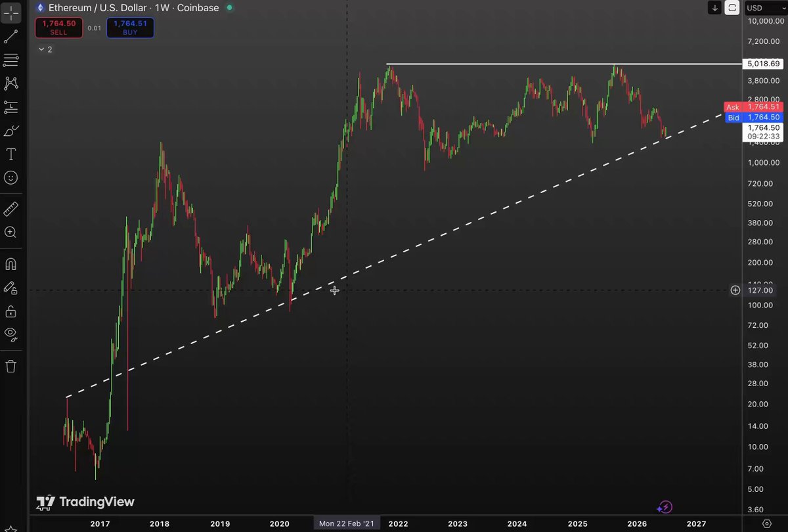Click the 2027 label on time axis
This screenshot has width=788, height=532.
tap(696, 523)
